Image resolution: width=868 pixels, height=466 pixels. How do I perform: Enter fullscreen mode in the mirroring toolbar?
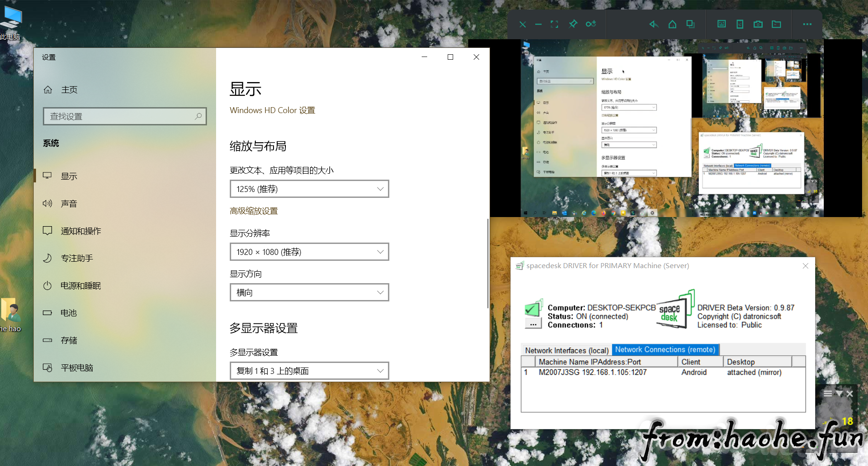coord(554,24)
